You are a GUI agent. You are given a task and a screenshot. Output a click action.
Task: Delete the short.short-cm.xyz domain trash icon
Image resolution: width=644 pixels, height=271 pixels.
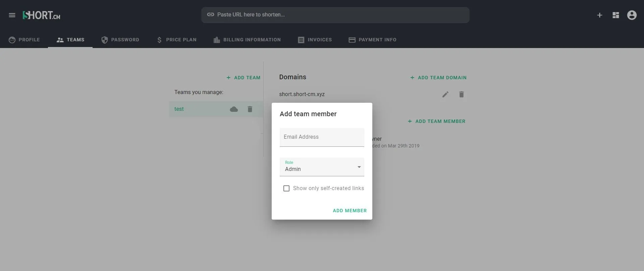tap(462, 94)
